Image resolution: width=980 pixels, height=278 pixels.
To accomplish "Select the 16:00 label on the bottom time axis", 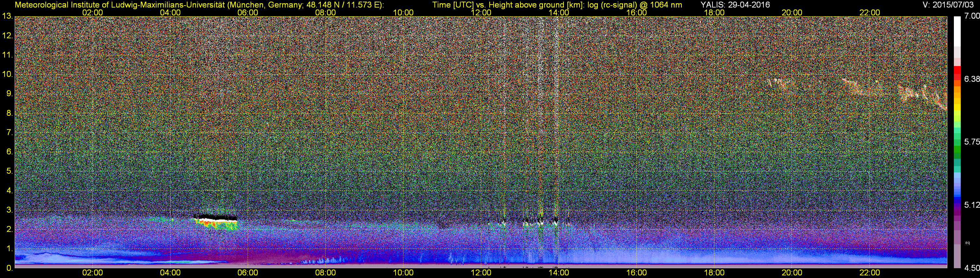I will pos(636,273).
